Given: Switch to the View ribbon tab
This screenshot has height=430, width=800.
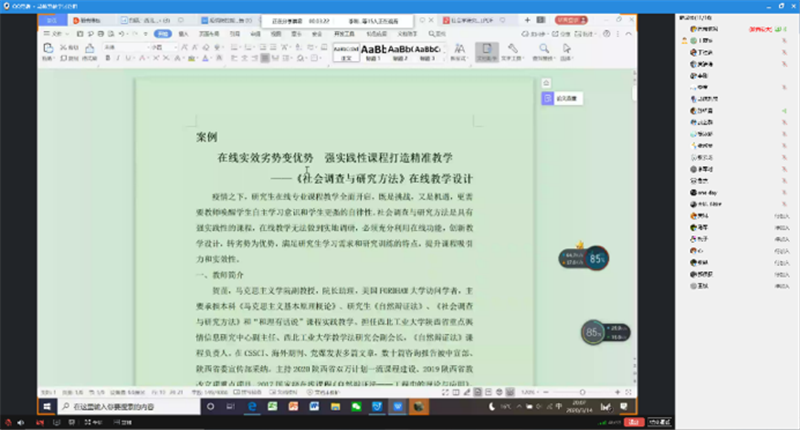Looking at the screenshot, I should 276,34.
